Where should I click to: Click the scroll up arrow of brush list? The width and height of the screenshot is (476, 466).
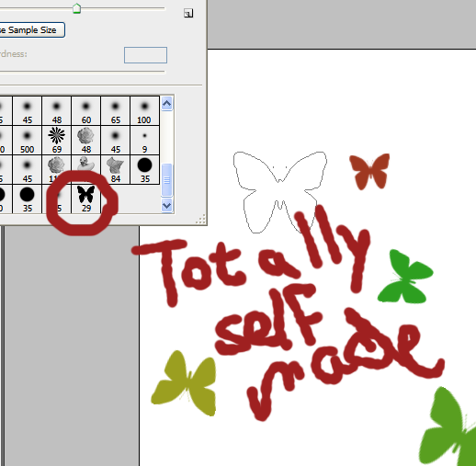click(166, 104)
